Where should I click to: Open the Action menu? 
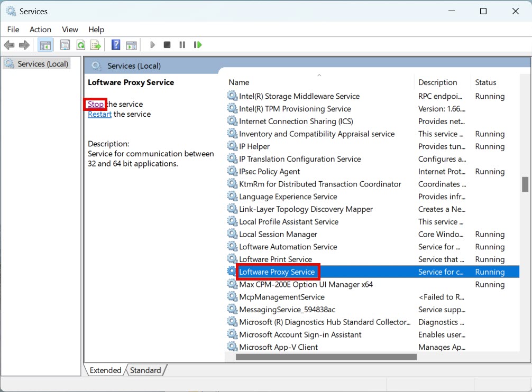[x=40, y=30]
